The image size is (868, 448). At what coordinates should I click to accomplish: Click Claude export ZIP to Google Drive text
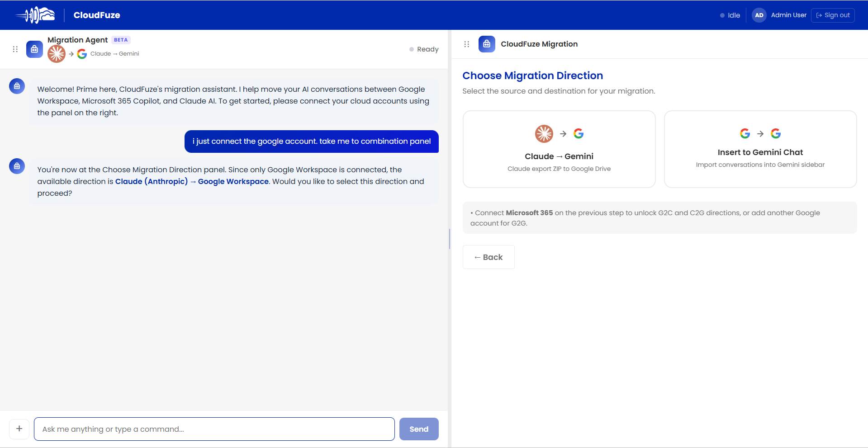click(559, 169)
